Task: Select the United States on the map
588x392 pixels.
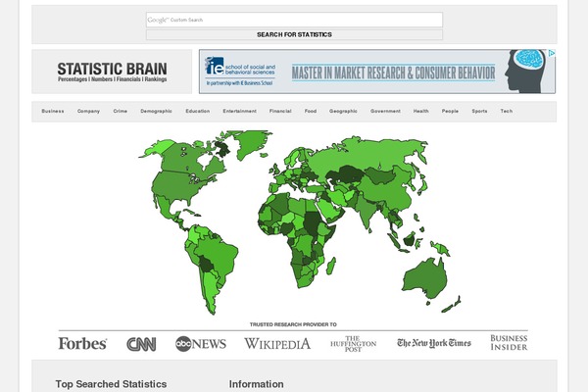Action: coord(180,185)
